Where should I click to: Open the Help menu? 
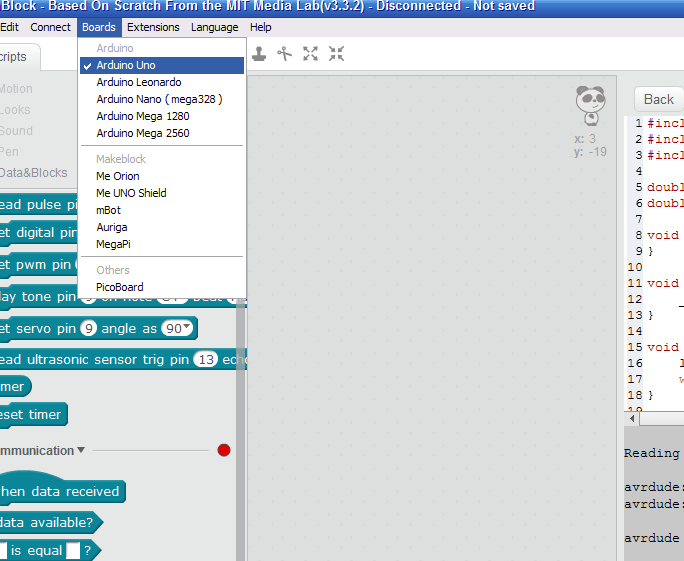[x=260, y=27]
